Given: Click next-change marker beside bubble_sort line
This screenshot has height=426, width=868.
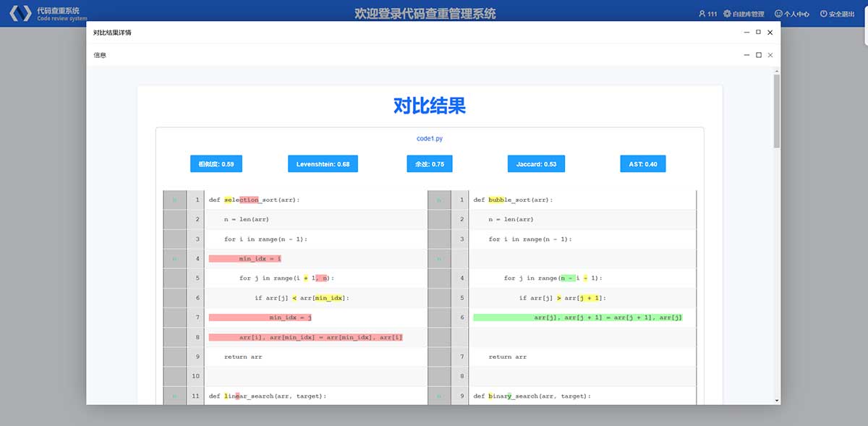Looking at the screenshot, I should pos(438,200).
